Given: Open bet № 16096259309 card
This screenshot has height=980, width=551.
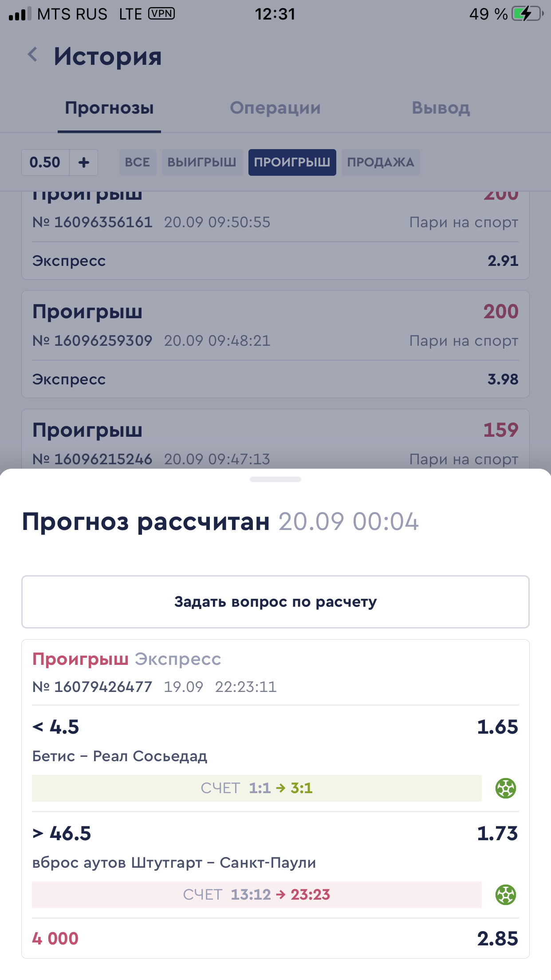Looking at the screenshot, I should pyautogui.click(x=275, y=344).
